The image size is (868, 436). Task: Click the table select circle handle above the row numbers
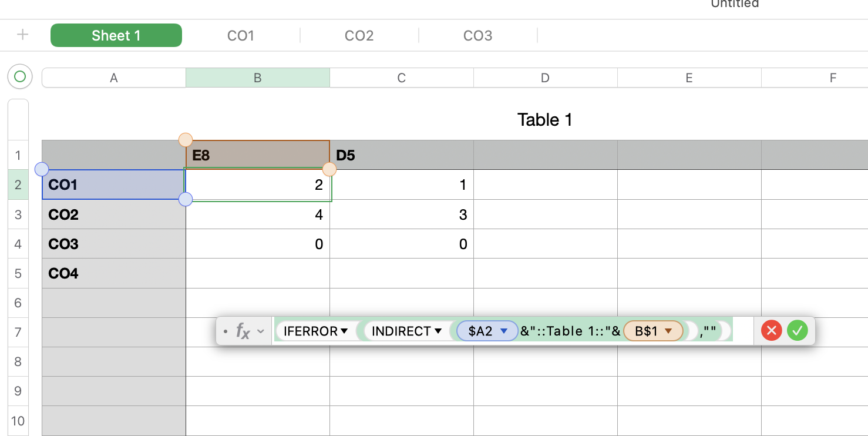click(20, 76)
